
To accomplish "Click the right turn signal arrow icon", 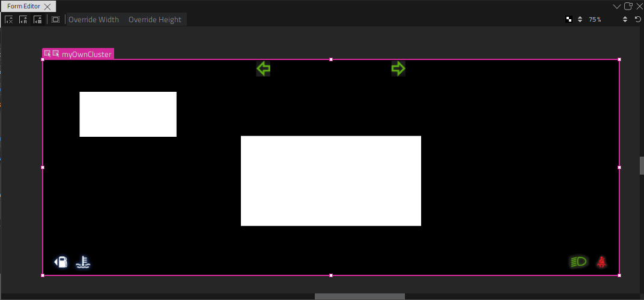I will pyautogui.click(x=398, y=69).
